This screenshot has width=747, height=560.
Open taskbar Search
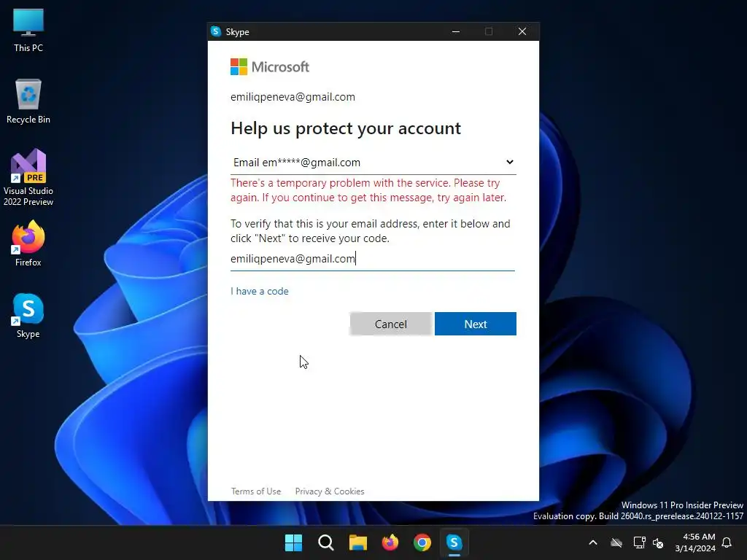point(326,542)
